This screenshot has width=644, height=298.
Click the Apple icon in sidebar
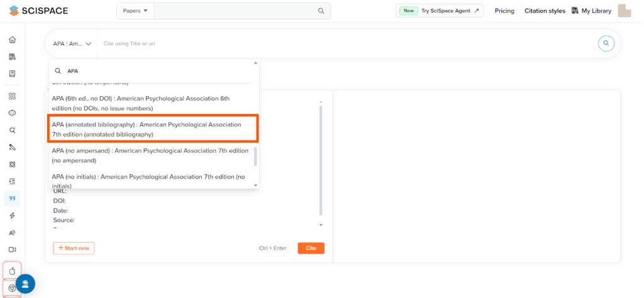pyautogui.click(x=13, y=271)
